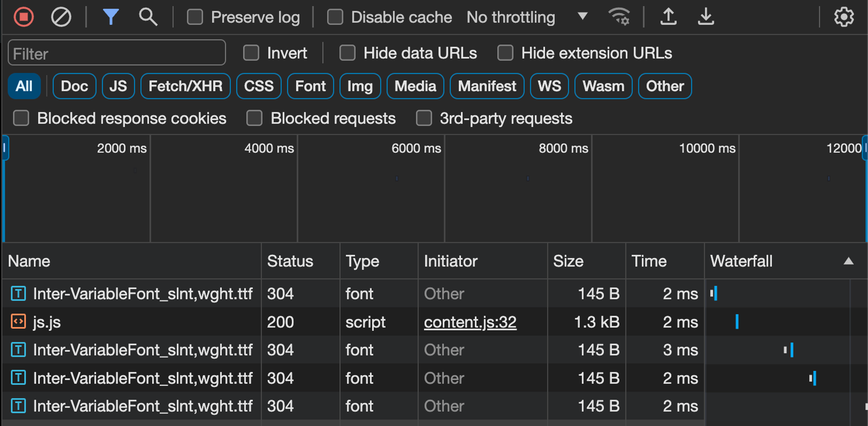Enable Disable cache checkbox
The height and width of the screenshot is (426, 868).
[335, 17]
